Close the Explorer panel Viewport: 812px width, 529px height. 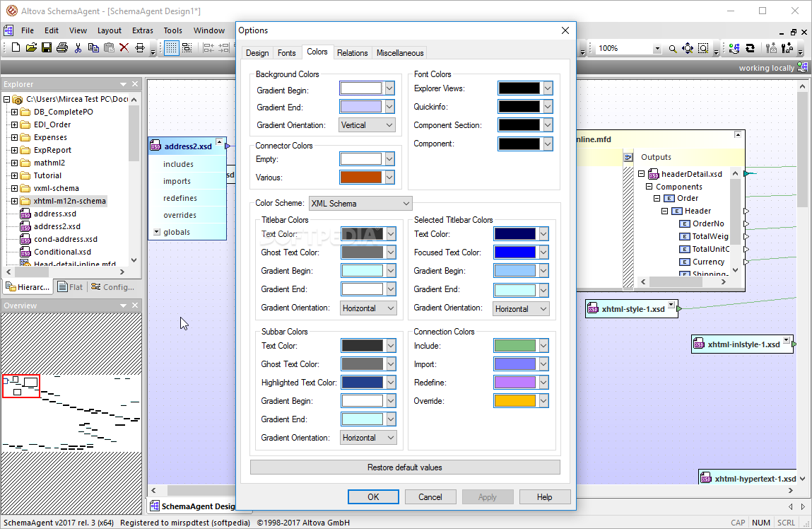(x=135, y=84)
